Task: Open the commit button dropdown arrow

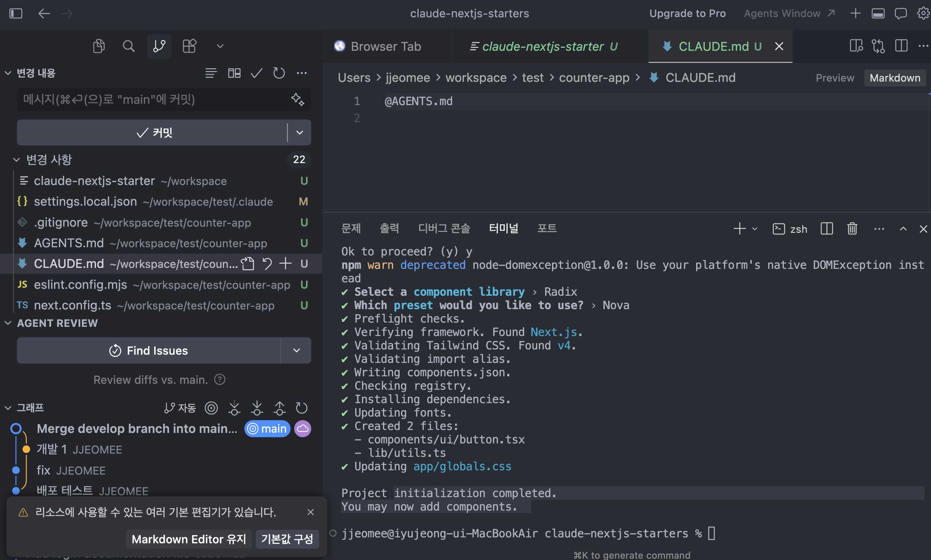Action: pos(300,132)
